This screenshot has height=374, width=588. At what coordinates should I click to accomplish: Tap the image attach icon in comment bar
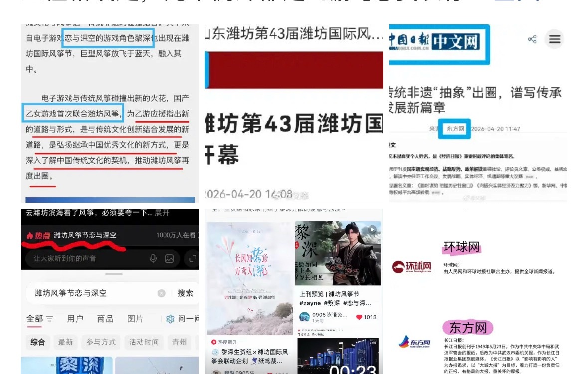pos(169,258)
